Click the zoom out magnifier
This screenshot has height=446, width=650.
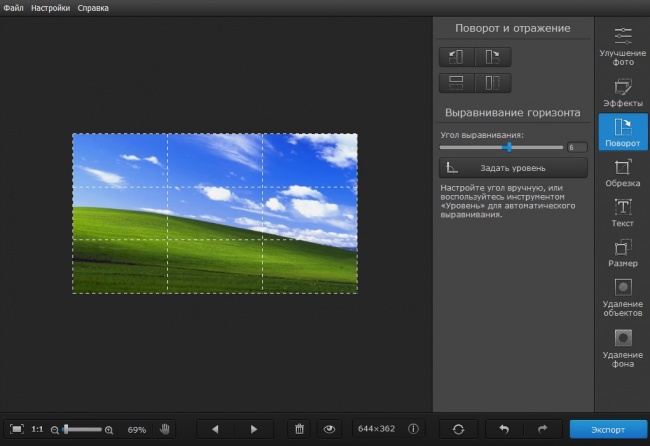coord(54,430)
